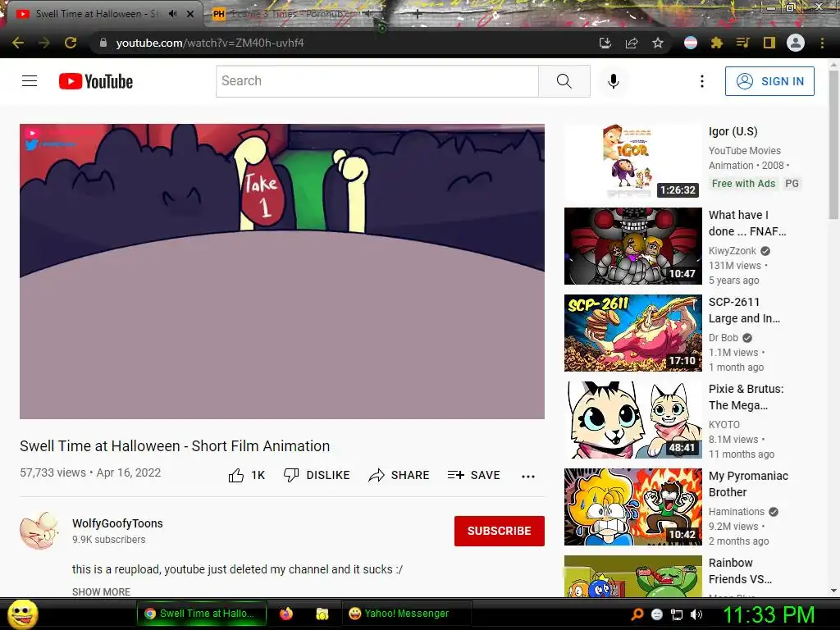
Task: Click the video player to pause
Action: pos(282,272)
